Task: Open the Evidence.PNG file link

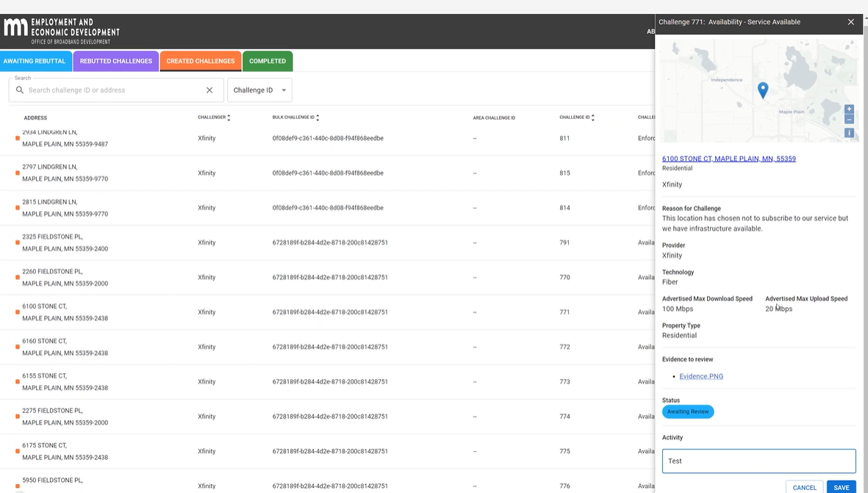Action: (x=701, y=376)
